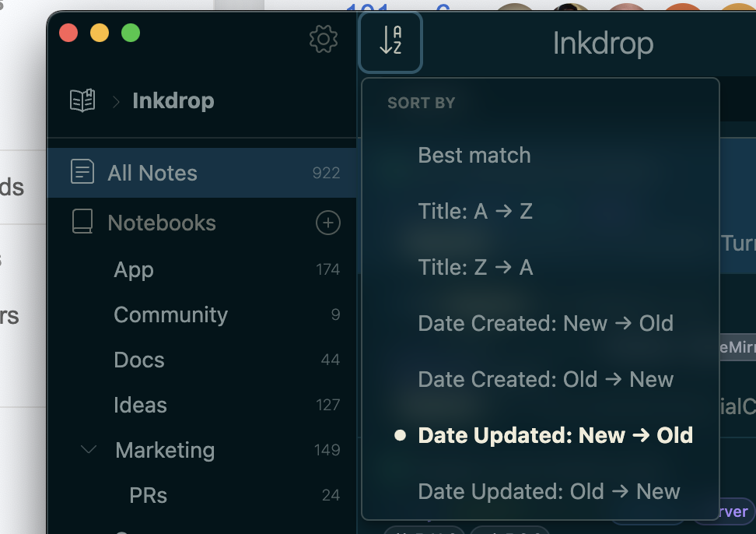Select All Notes in sidebar
Screen dimensions: 756x534
point(202,173)
